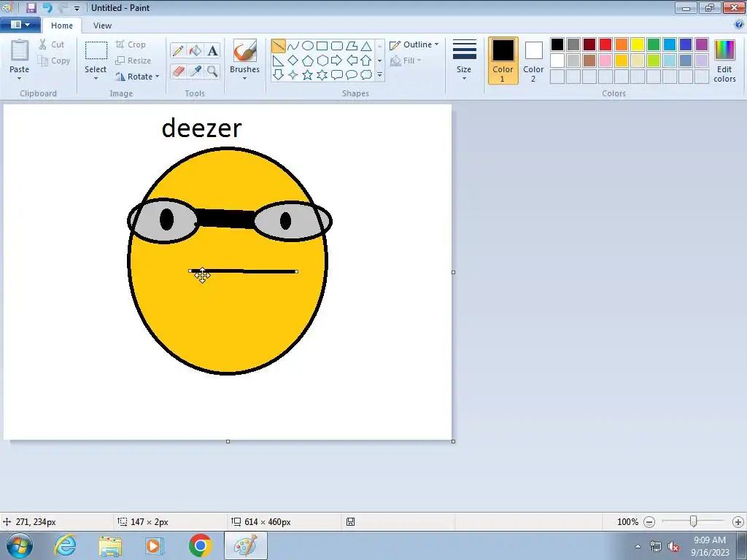747x560 pixels.
Task: Choose the Cloud callout shape
Action: [x=366, y=75]
